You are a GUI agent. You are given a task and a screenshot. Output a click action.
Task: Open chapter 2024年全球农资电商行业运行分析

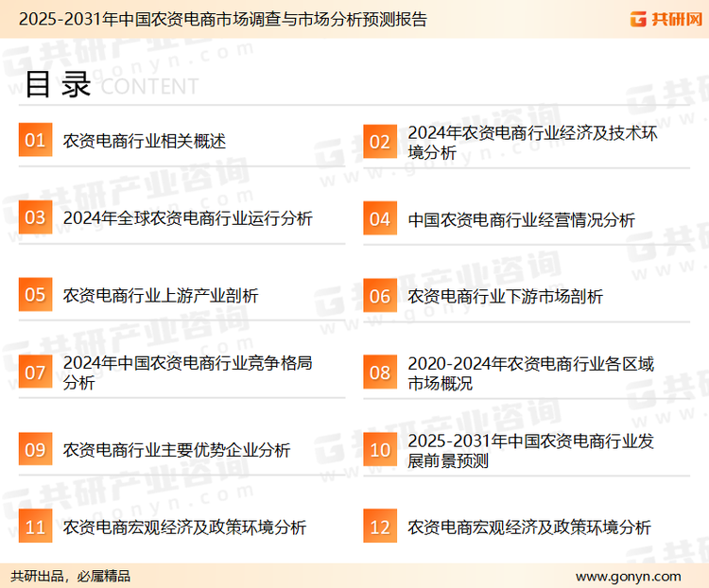pos(188,218)
